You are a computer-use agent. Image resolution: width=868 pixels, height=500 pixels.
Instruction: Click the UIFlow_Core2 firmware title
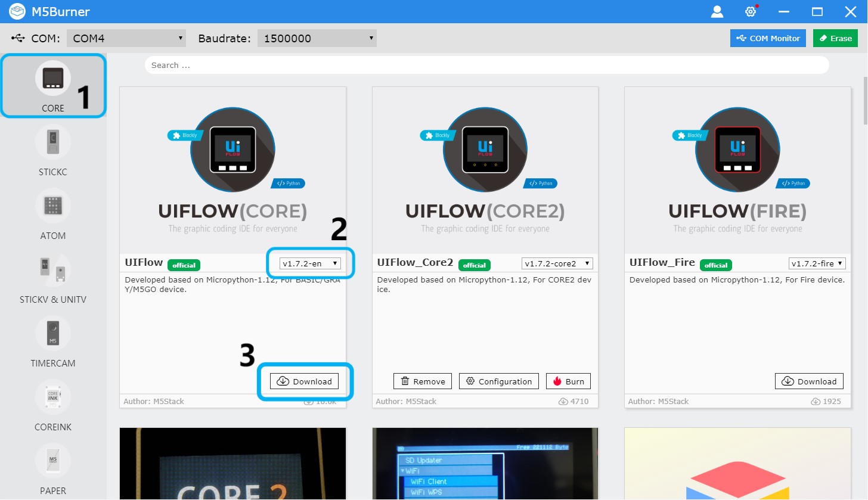416,263
